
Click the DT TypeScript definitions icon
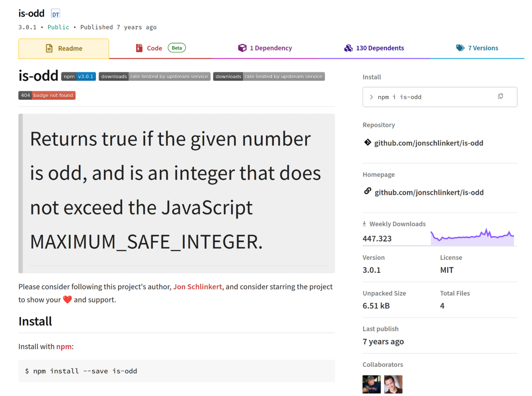(x=55, y=14)
